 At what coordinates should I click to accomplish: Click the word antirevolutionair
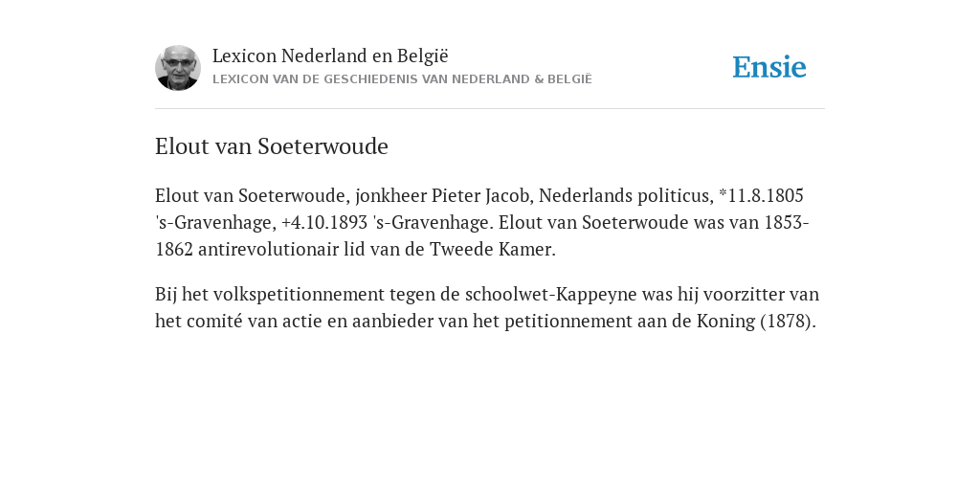tap(268, 250)
